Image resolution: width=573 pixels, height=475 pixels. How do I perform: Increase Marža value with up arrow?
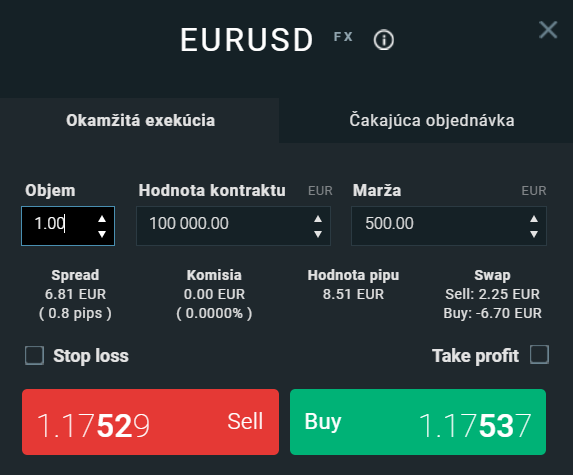pyautogui.click(x=534, y=219)
